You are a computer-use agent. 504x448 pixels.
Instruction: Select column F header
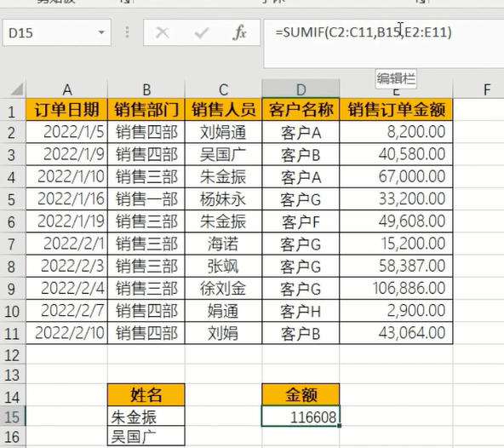pyautogui.click(x=487, y=89)
